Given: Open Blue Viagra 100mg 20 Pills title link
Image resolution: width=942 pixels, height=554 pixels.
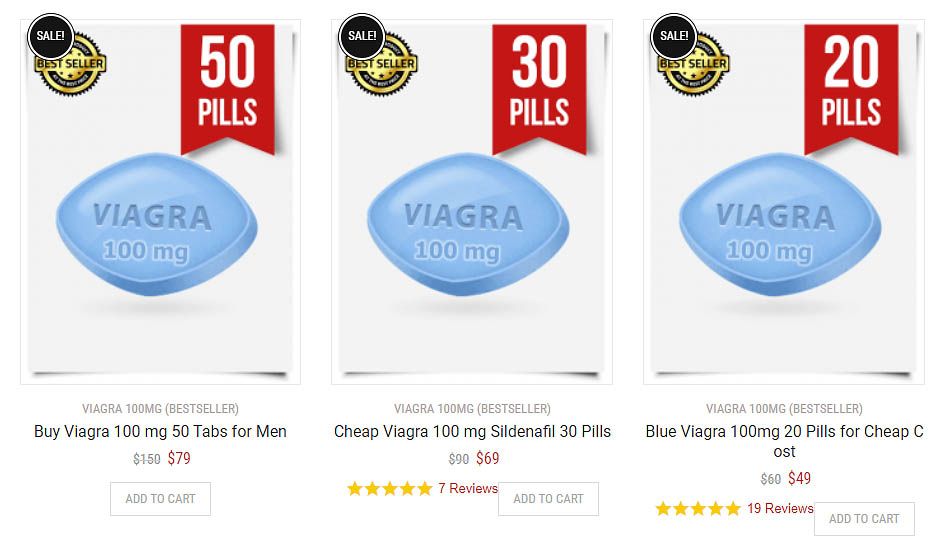Looking at the screenshot, I should [784, 441].
